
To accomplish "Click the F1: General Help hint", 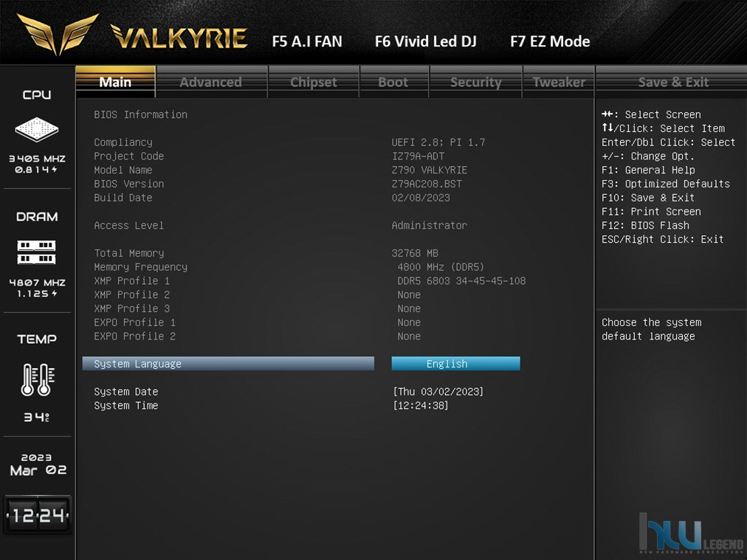I will click(x=648, y=170).
